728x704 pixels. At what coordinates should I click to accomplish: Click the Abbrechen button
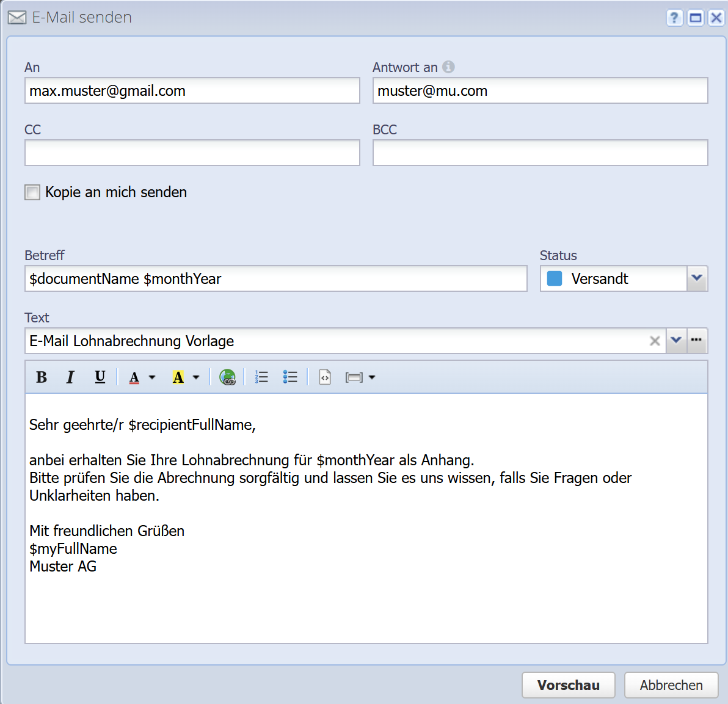coord(671,685)
